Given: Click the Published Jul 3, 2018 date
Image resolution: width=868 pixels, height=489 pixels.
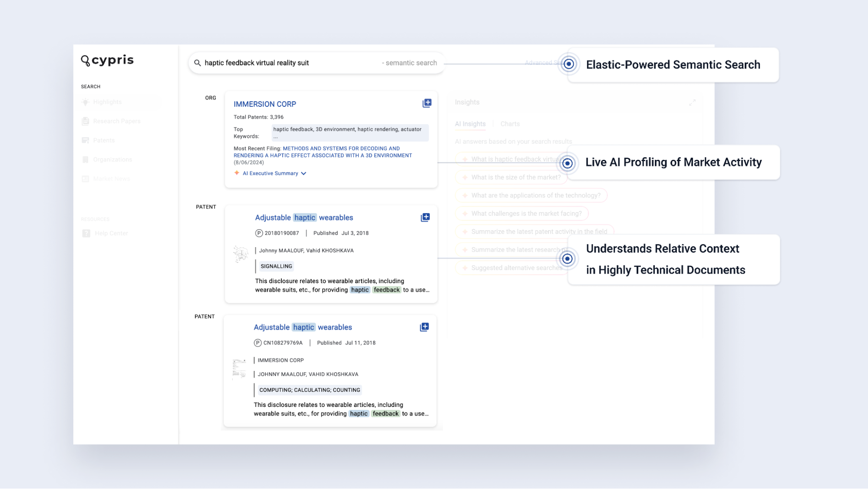Looking at the screenshot, I should [x=341, y=233].
